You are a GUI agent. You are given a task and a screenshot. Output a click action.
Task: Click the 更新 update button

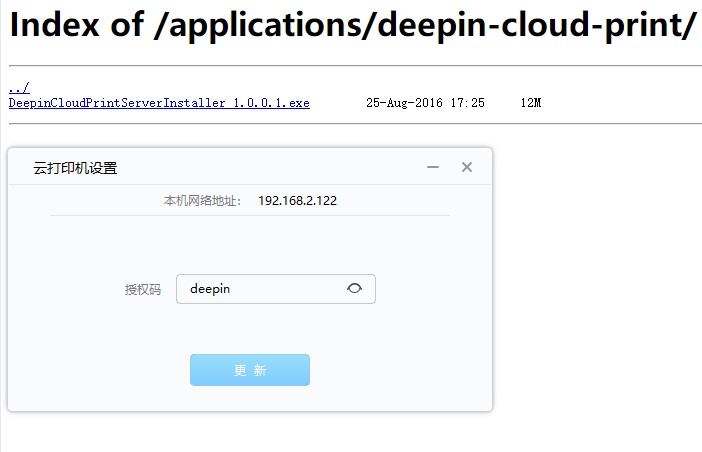pyautogui.click(x=250, y=370)
